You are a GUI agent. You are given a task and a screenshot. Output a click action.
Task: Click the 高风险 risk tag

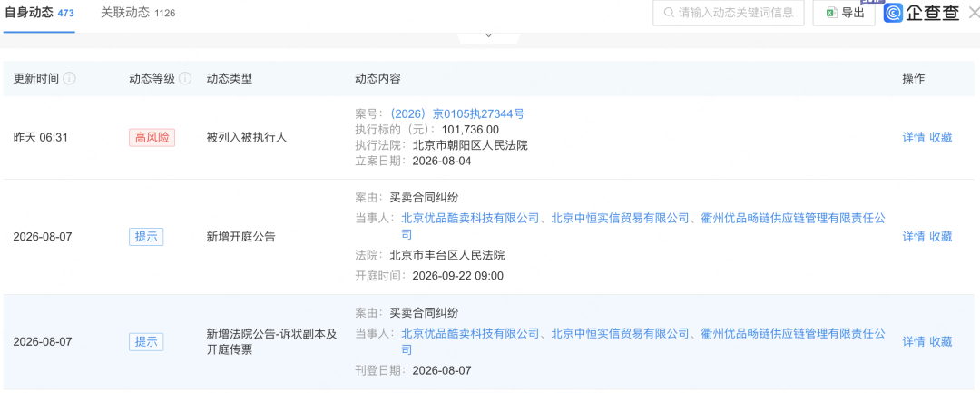(152, 137)
